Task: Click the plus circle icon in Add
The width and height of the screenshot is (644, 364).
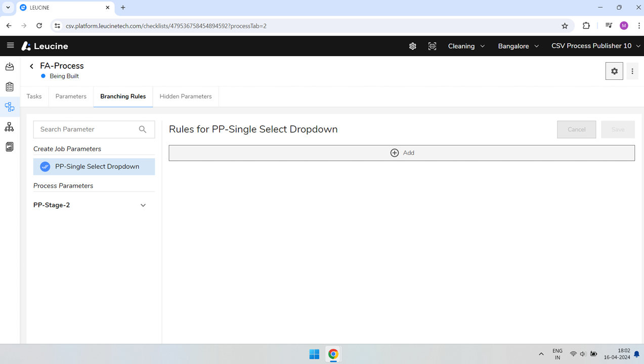Action: (x=395, y=153)
